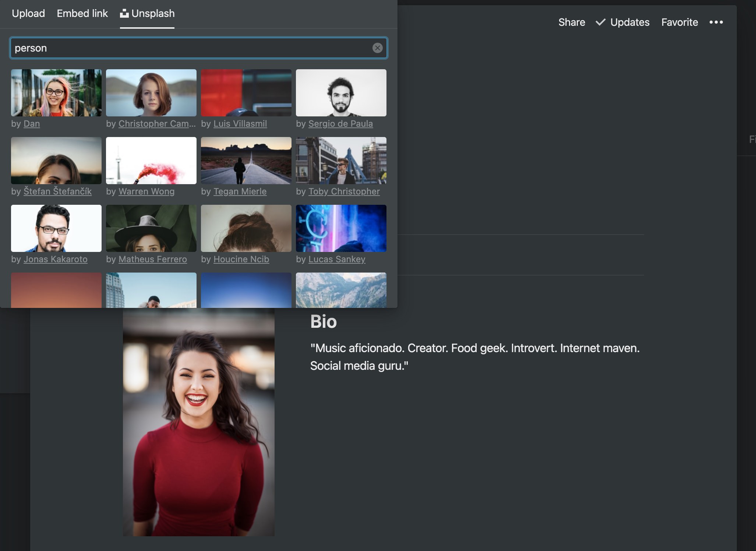Choose the pink-haired woman photo by Dan
This screenshot has width=756, height=551.
coord(56,93)
